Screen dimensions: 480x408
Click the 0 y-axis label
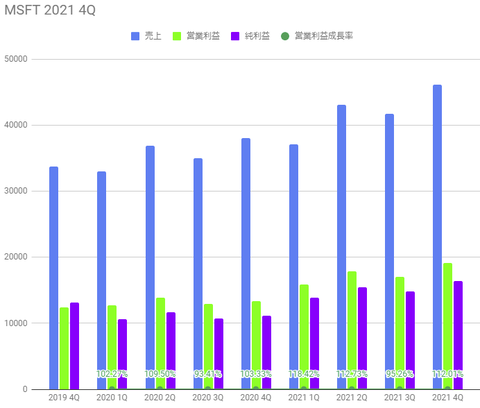pos(25,389)
